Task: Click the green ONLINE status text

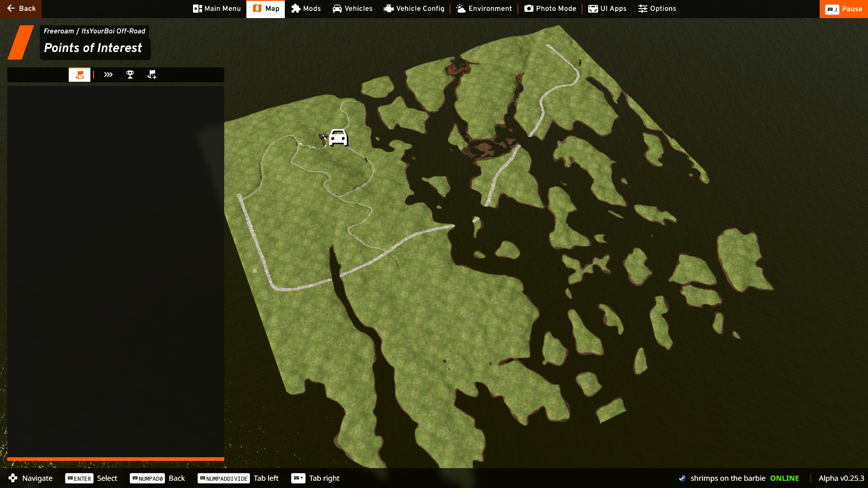Action: (784, 479)
